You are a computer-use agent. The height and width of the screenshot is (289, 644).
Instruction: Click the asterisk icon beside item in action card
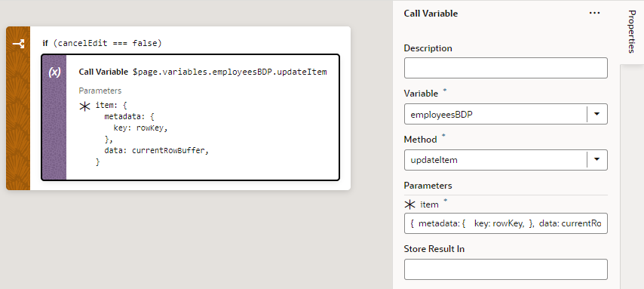[84, 106]
